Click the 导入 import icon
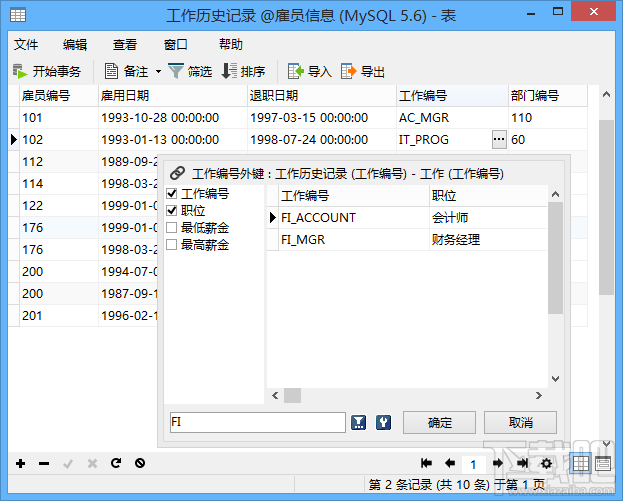The image size is (623, 501). (x=296, y=72)
